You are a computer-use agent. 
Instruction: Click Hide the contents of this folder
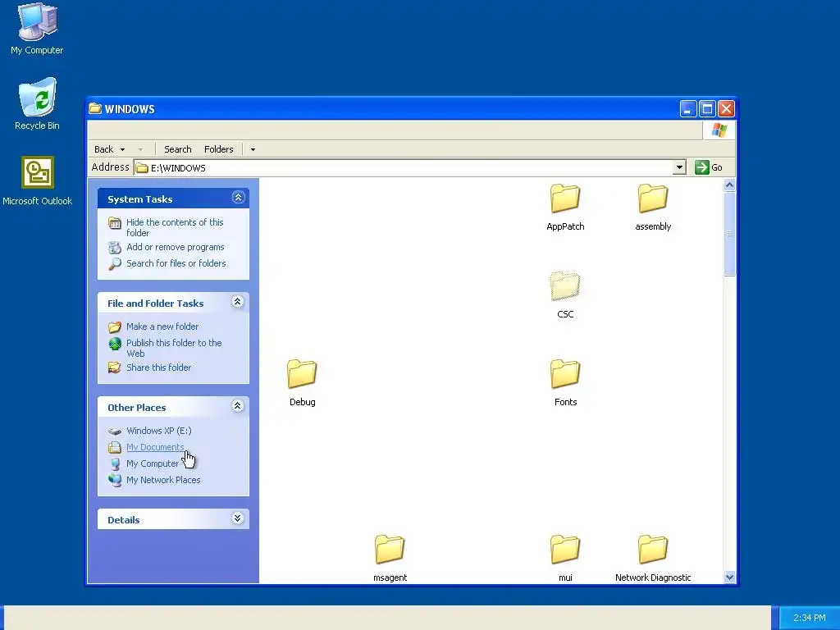click(175, 228)
